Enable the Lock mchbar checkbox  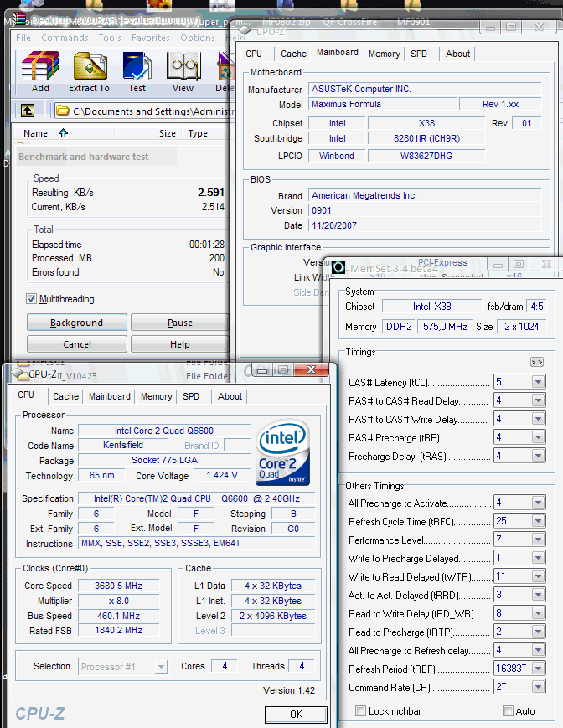tap(360, 710)
